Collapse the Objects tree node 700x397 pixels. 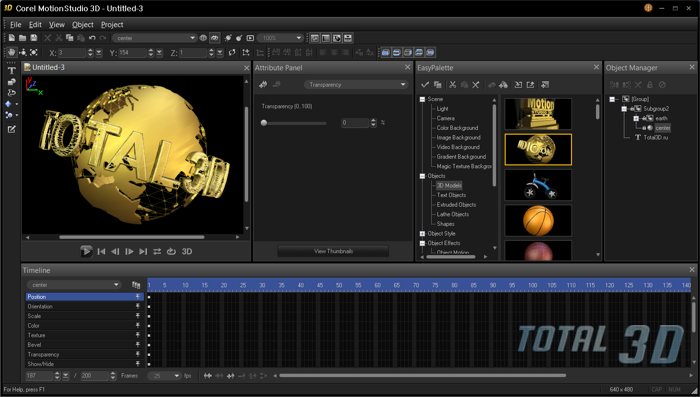[422, 176]
